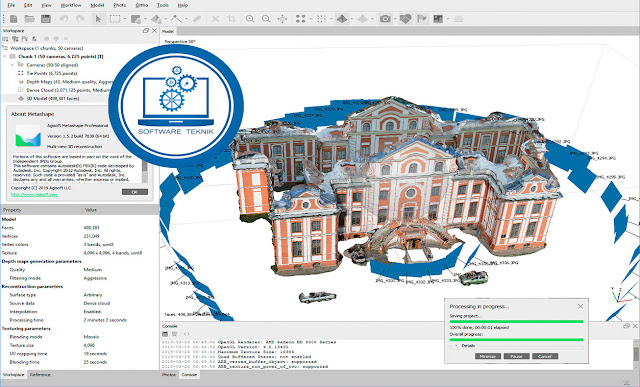Show the dense cloud view

[321, 19]
